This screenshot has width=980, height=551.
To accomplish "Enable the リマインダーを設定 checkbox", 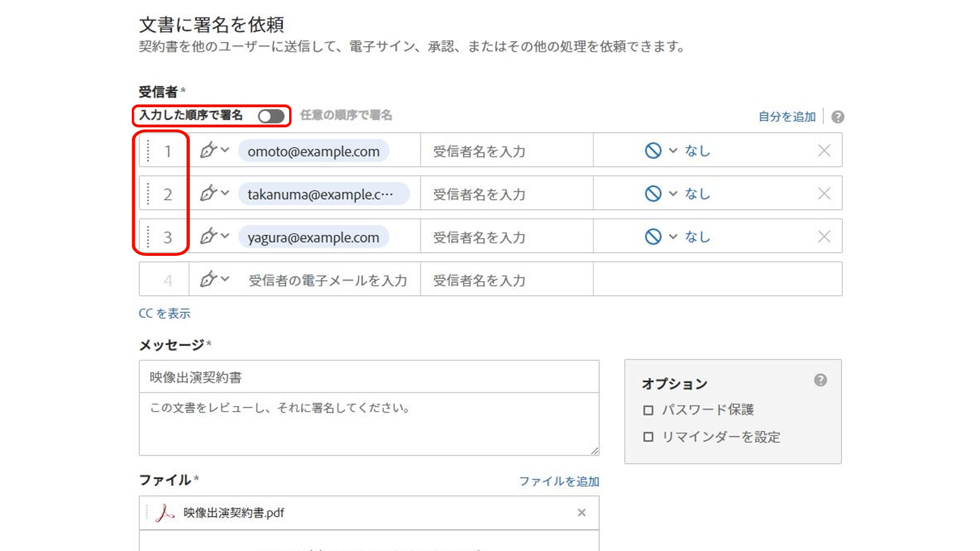I will pyautogui.click(x=648, y=437).
